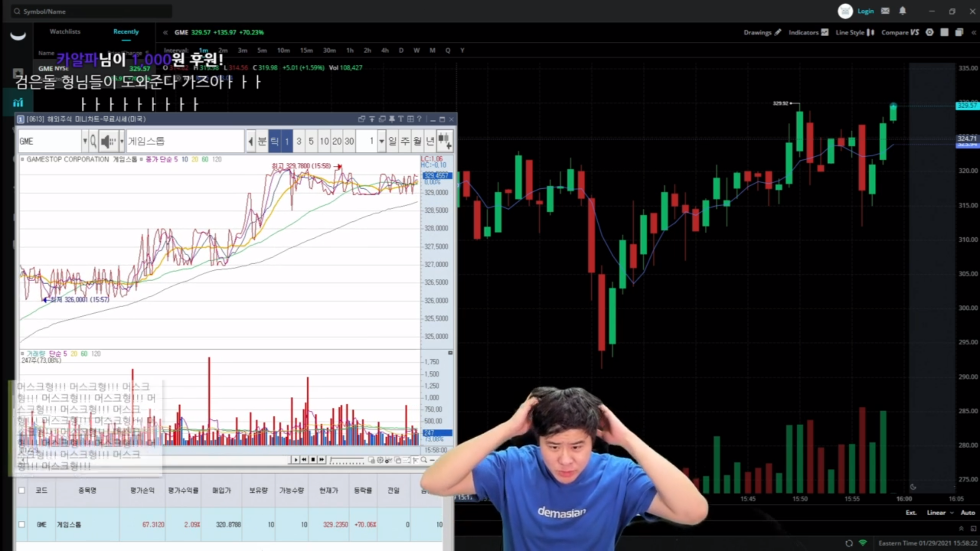Switch to the Recently tab
The image size is (980, 551).
click(x=126, y=32)
